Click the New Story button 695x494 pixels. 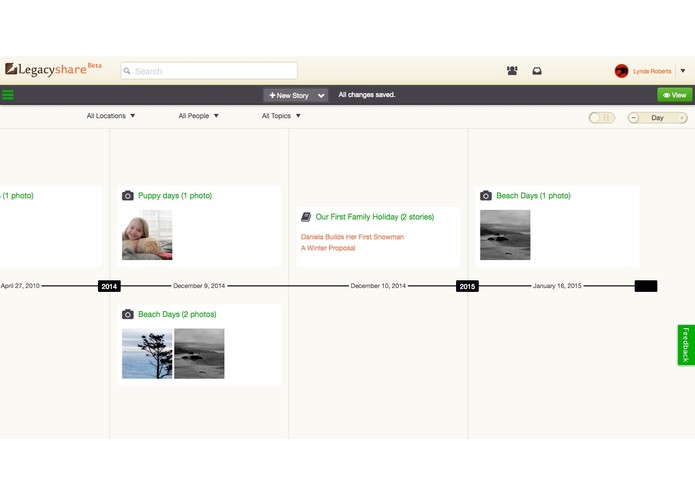point(289,95)
